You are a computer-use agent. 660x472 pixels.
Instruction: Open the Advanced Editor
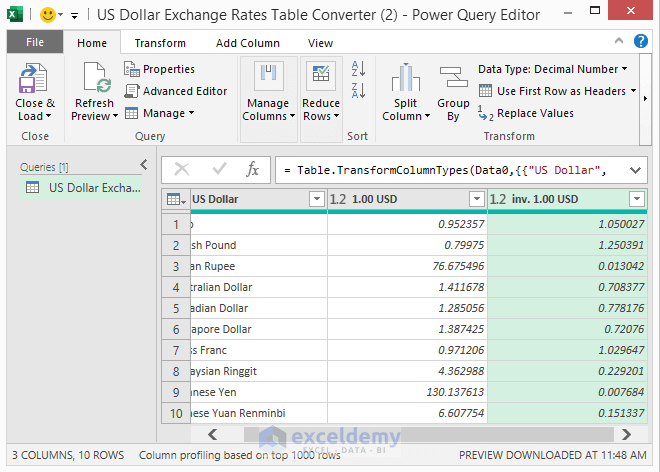click(x=176, y=91)
